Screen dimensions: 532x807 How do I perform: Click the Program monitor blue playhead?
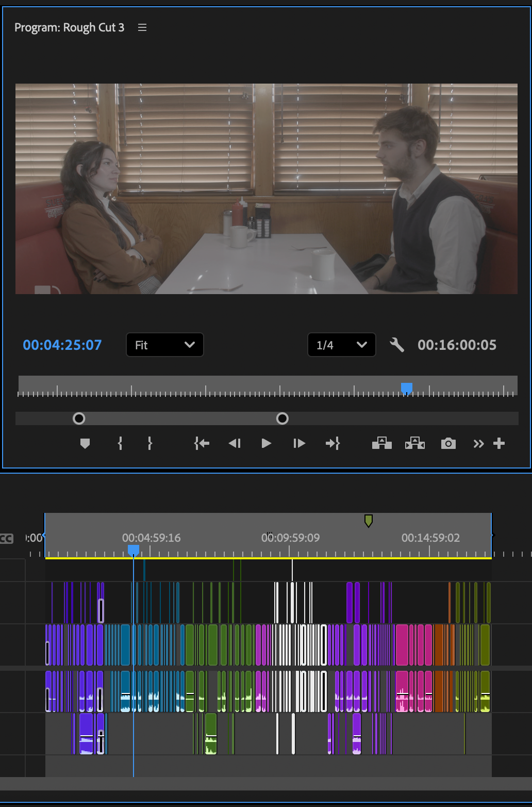[x=407, y=388]
